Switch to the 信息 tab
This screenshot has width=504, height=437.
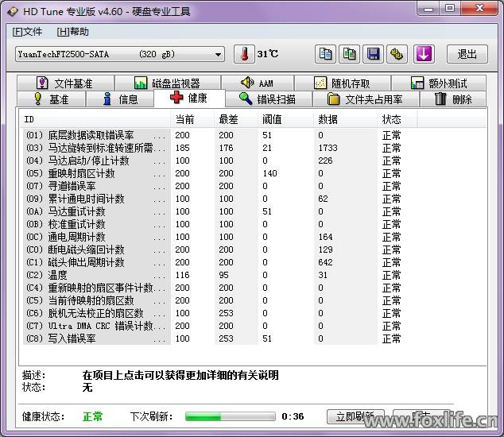(120, 99)
